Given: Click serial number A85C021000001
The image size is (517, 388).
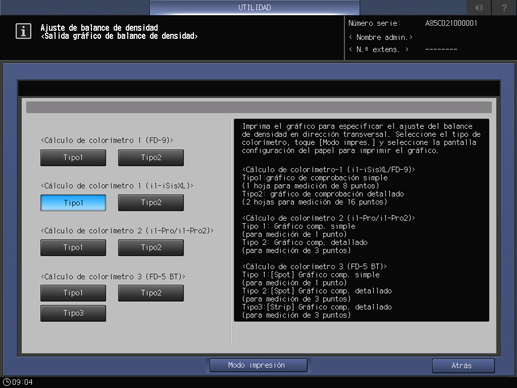Looking at the screenshot, I should [451, 23].
